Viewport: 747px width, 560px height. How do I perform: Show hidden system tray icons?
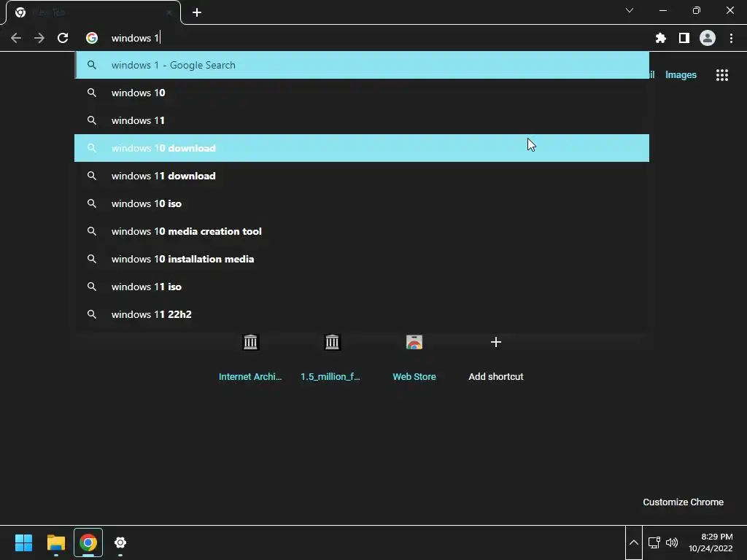click(x=634, y=542)
